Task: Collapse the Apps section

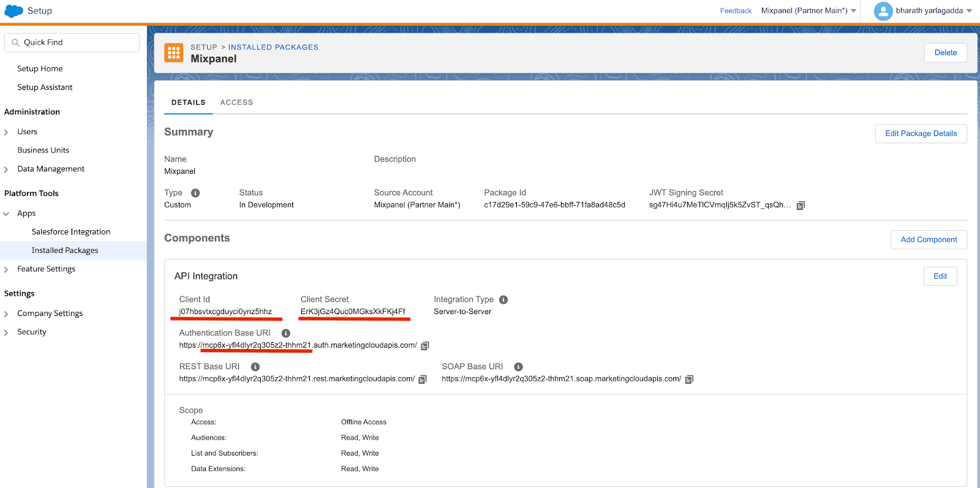Action: (x=6, y=214)
